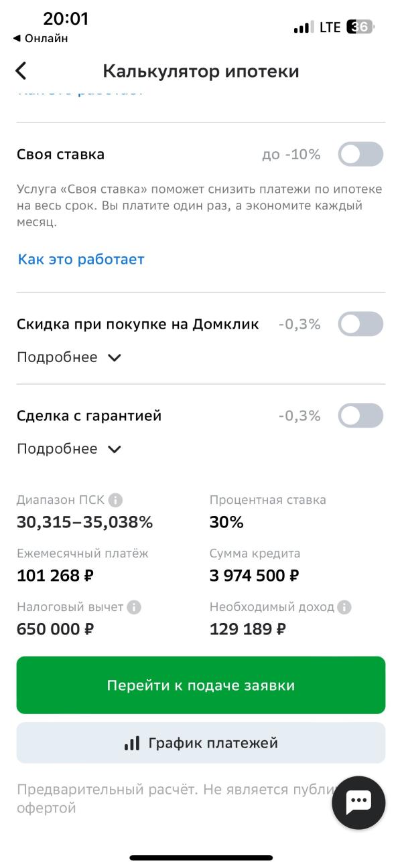
Task: Turn on Сделка с гарантией switch
Action: 360,416
